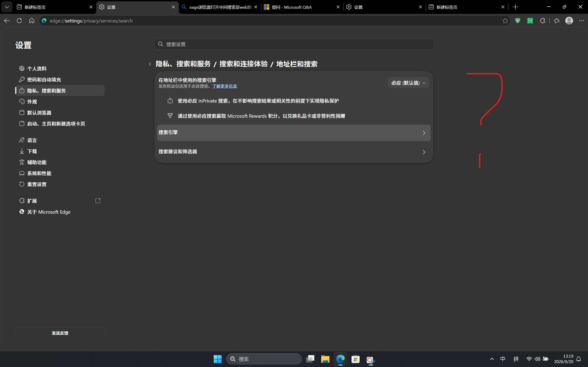The height and width of the screenshot is (367, 588).
Task: Open the extensions puzzle icon
Action: coord(542,21)
